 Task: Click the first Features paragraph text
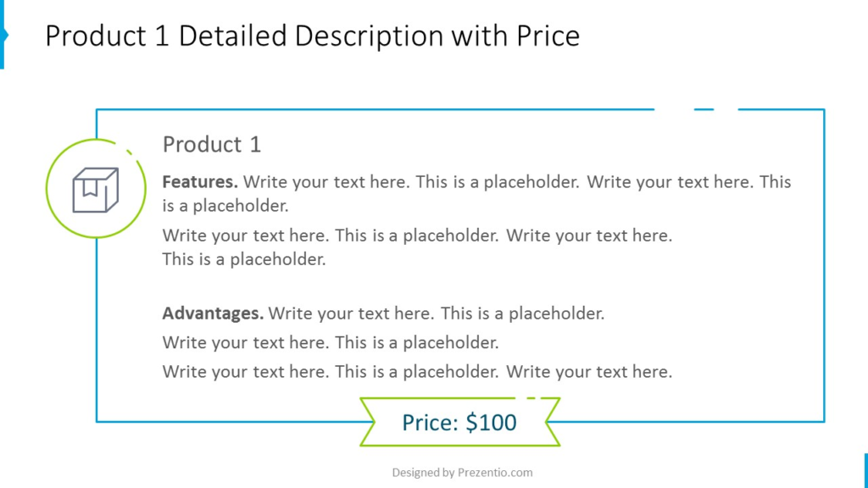pyautogui.click(x=476, y=194)
